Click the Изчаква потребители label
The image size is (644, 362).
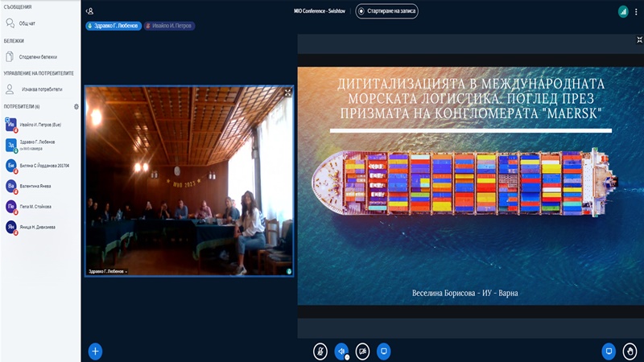tap(42, 89)
